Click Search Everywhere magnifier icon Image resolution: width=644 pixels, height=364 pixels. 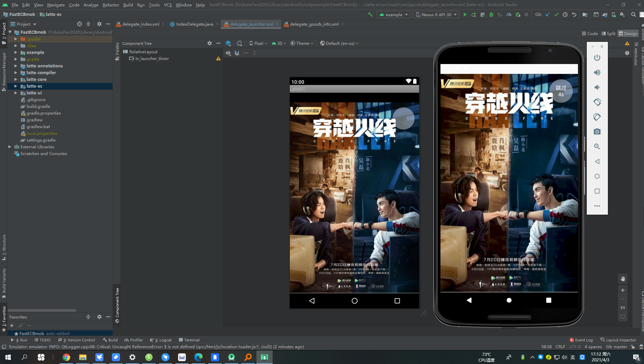tap(633, 14)
